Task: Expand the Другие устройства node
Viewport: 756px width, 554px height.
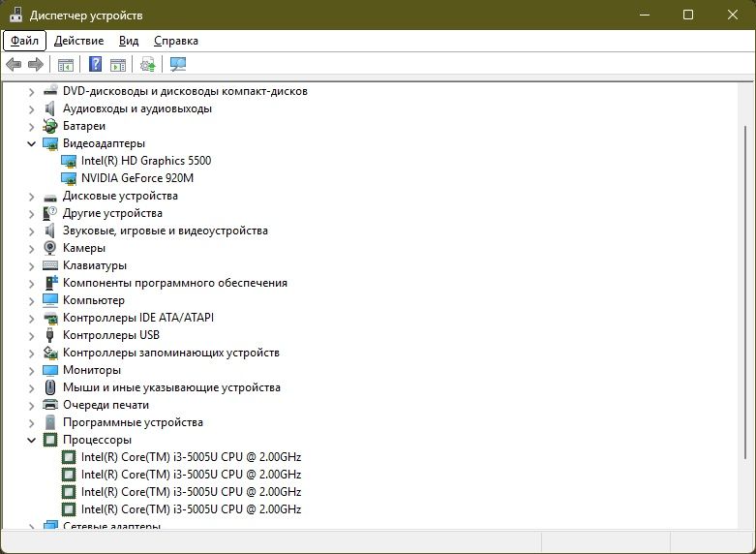Action: click(31, 213)
